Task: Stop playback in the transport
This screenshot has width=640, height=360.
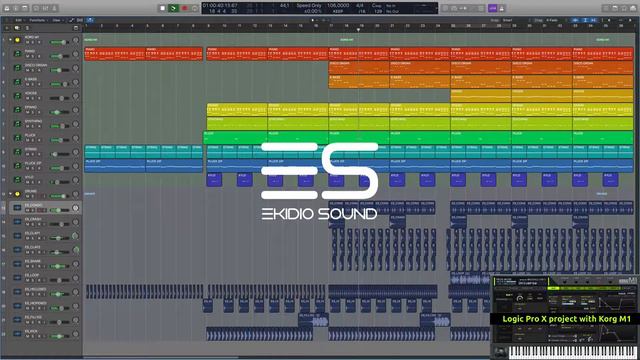Action: [162, 8]
